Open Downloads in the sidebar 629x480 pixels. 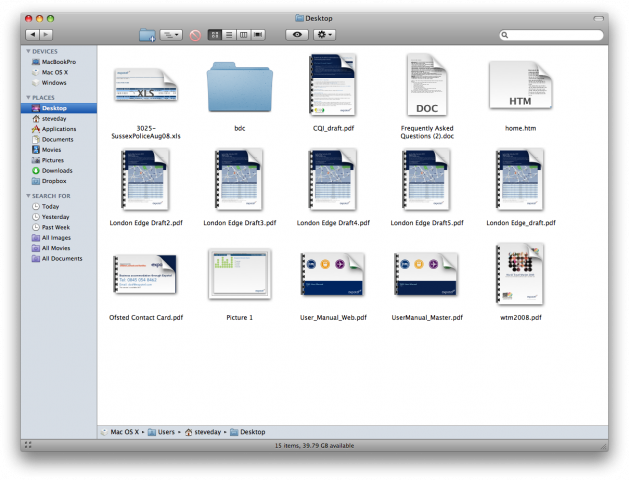coord(59,171)
